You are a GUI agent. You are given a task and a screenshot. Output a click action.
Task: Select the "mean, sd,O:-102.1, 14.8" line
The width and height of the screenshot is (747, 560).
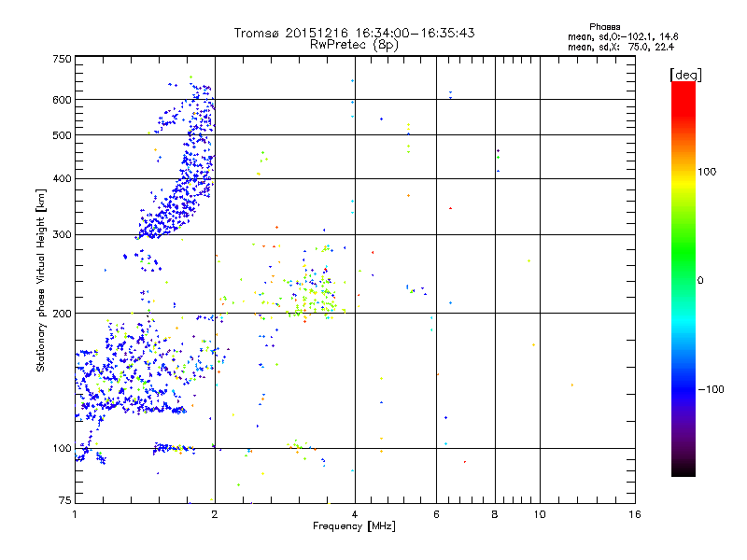click(623, 36)
